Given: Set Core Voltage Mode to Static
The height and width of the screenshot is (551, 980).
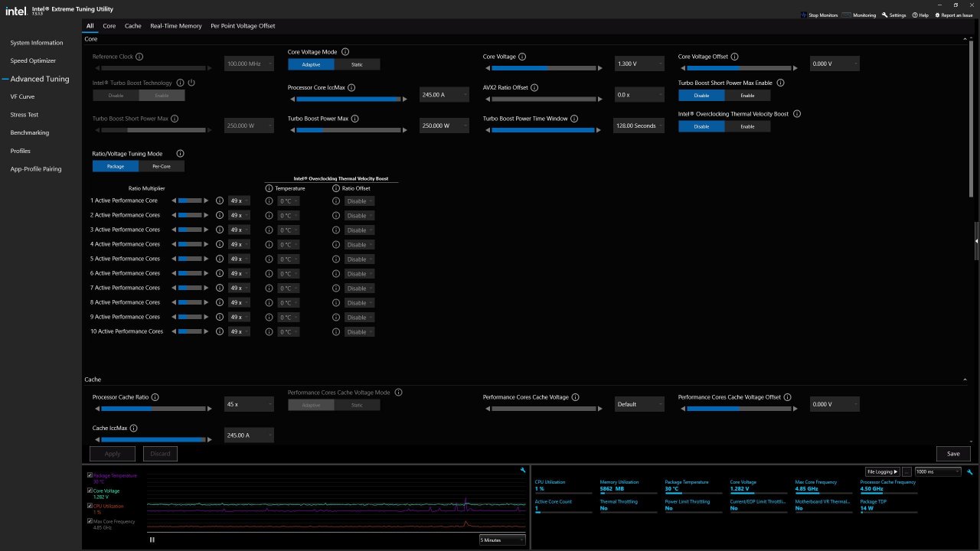Looking at the screenshot, I should click(357, 64).
